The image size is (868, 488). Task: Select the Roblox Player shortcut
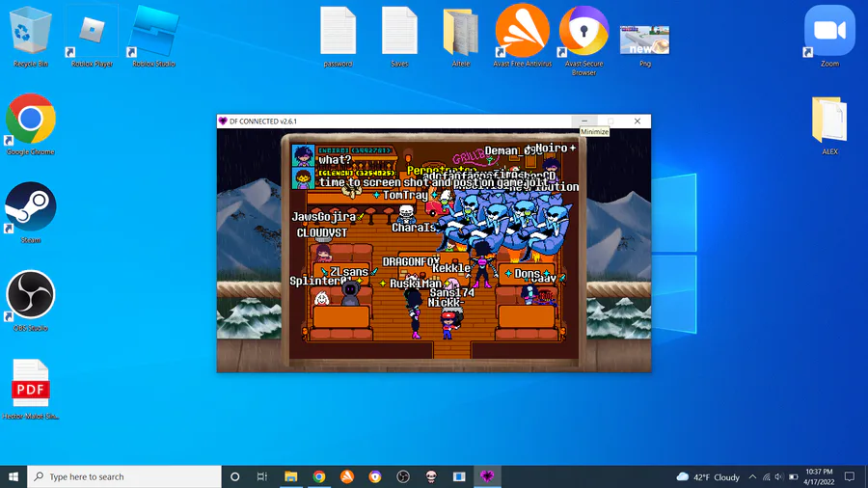click(x=92, y=37)
